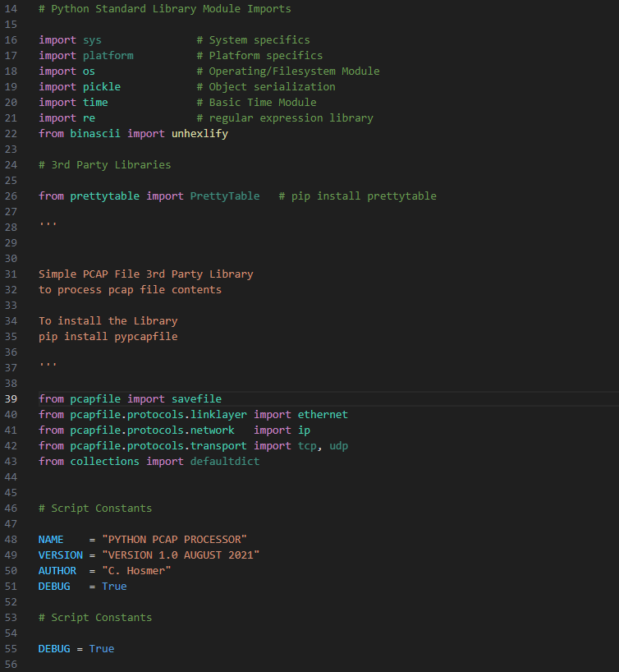Click '# Platform specifics' comment
The width and height of the screenshot is (619, 672).
pos(259,56)
